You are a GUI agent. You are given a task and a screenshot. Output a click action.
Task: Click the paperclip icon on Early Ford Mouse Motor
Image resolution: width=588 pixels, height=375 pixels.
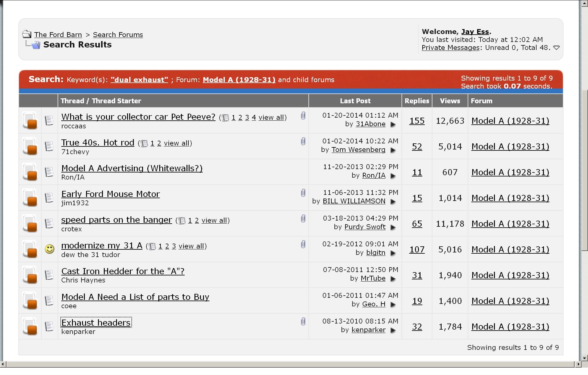point(303,193)
